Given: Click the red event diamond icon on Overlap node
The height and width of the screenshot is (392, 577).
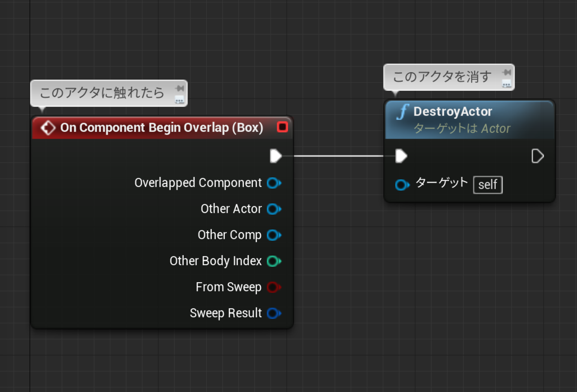Looking at the screenshot, I should (x=48, y=127).
